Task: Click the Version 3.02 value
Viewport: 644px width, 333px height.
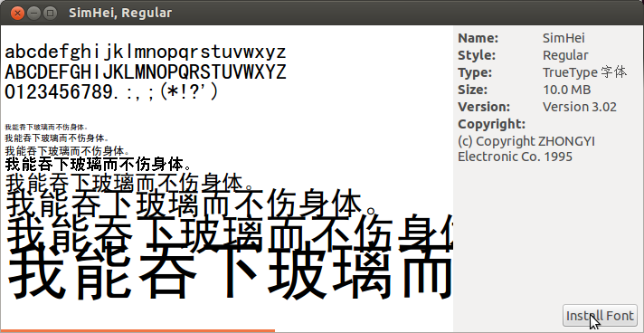Action: 580,107
